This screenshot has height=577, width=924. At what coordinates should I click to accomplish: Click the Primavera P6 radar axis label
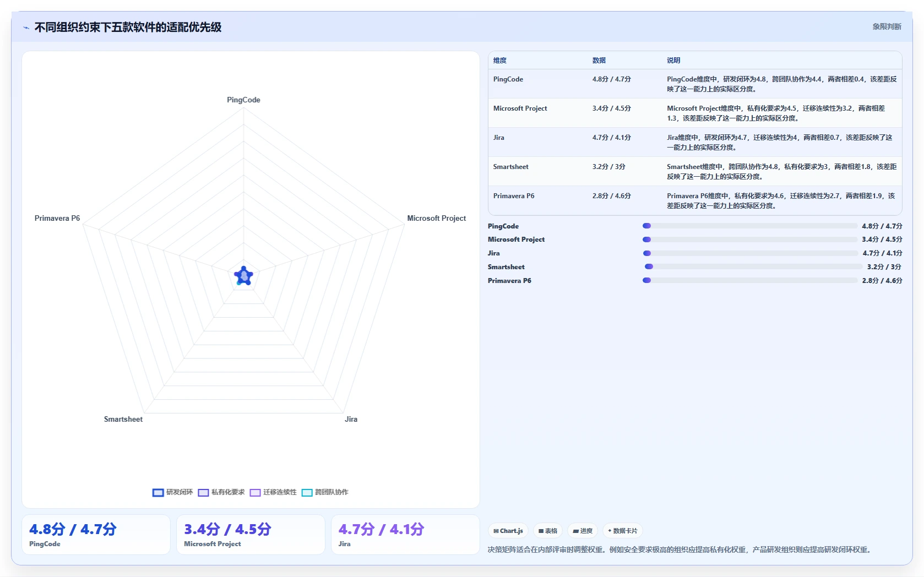(57, 219)
